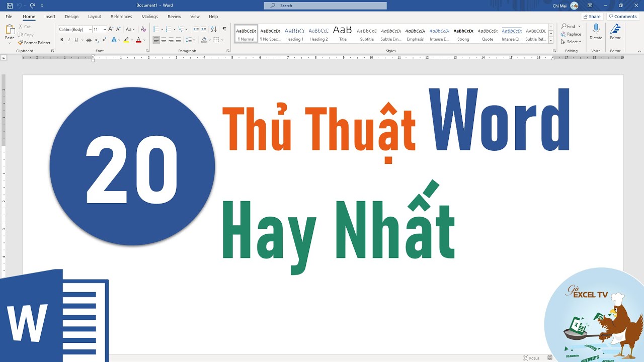Screen dimensions: 644x362
Task: Open Change Case Aa dropdown
Action: point(130,29)
